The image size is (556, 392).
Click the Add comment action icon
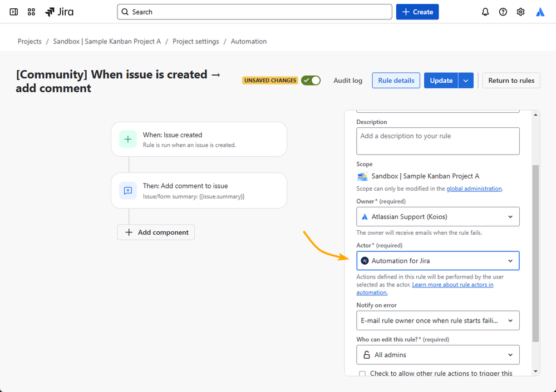[x=128, y=191]
